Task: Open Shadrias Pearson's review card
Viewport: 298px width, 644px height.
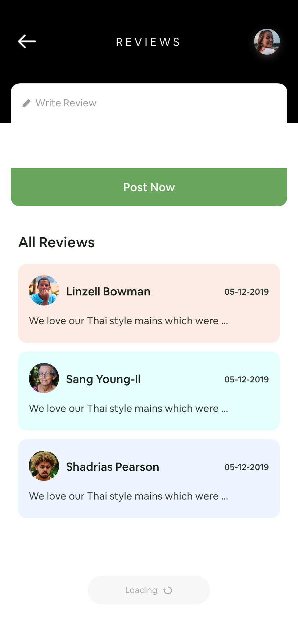Action: (149, 479)
